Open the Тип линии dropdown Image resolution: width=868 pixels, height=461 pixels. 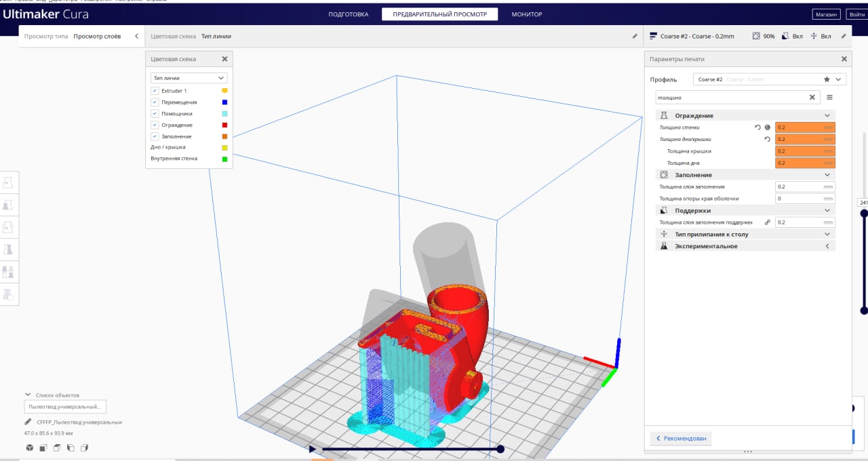[x=189, y=78]
